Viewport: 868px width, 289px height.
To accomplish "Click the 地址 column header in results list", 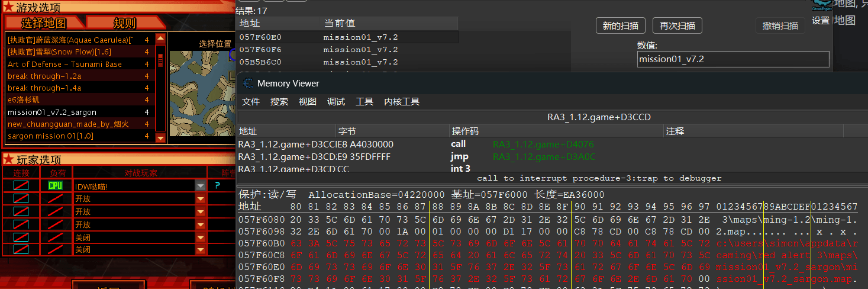I will pos(277,24).
